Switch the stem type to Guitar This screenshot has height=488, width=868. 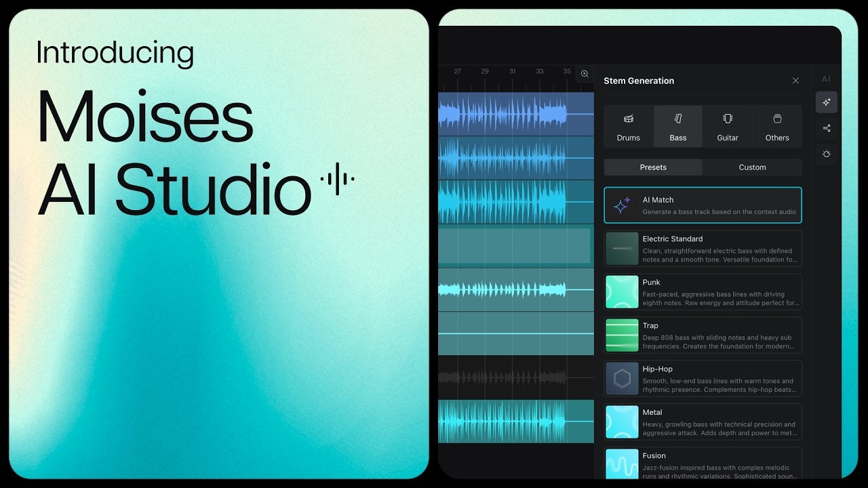click(727, 126)
